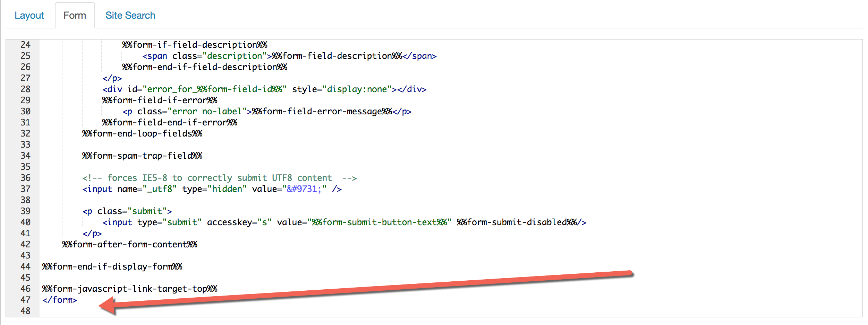868x325 pixels.
Task: Click the %%form-end-if-display-form%% code line
Action: tap(112, 266)
